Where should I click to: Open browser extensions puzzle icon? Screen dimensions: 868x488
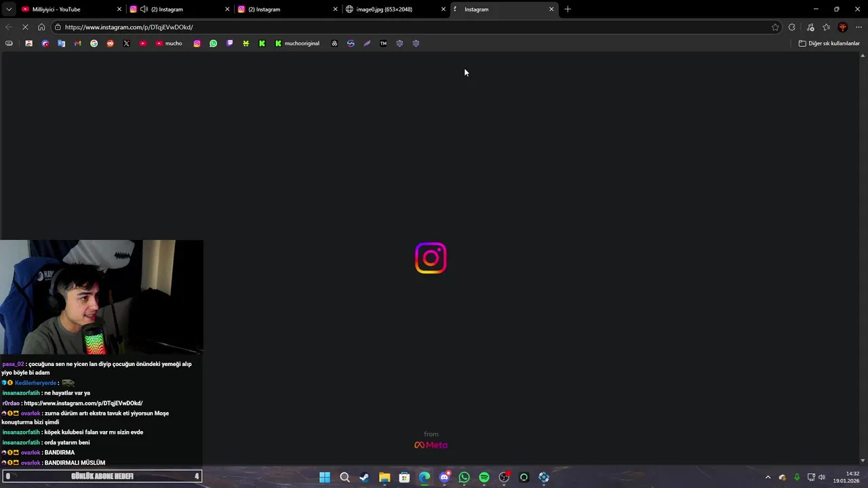(x=792, y=27)
